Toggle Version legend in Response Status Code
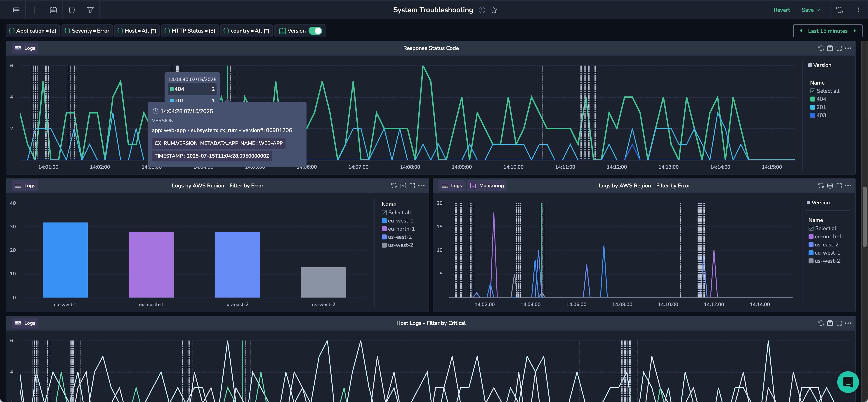The height and width of the screenshot is (402, 868). coord(820,65)
